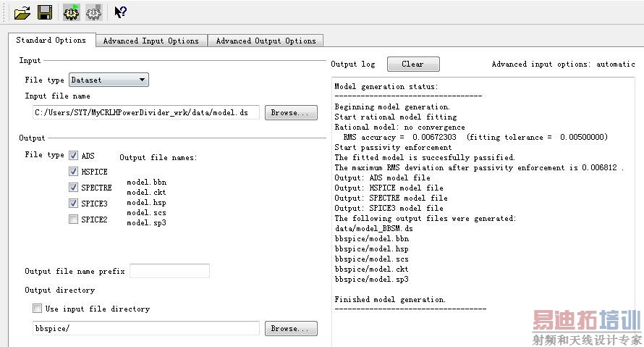The width and height of the screenshot is (644, 347).
Task: Toggle the SPECTRE file type checkbox
Action: click(x=74, y=188)
